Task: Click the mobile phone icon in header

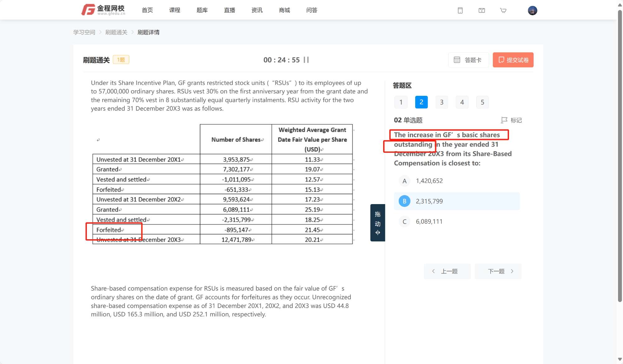Action: pos(460,11)
